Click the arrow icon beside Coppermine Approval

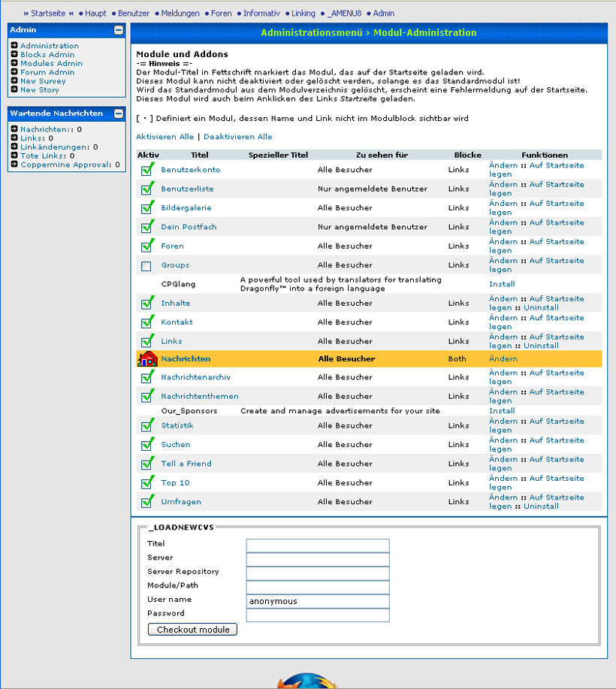pos(14,164)
